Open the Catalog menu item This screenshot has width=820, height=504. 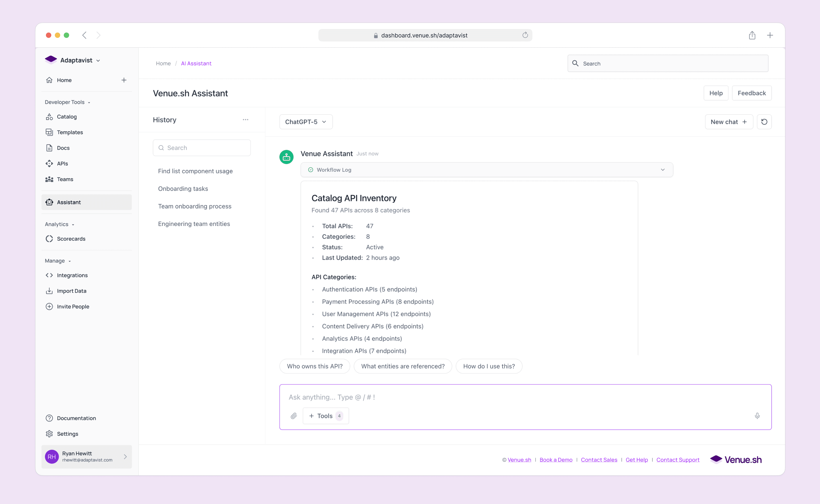tap(67, 117)
